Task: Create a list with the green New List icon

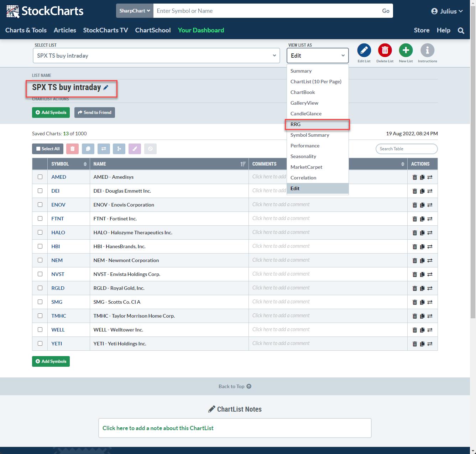Action: 406,51
